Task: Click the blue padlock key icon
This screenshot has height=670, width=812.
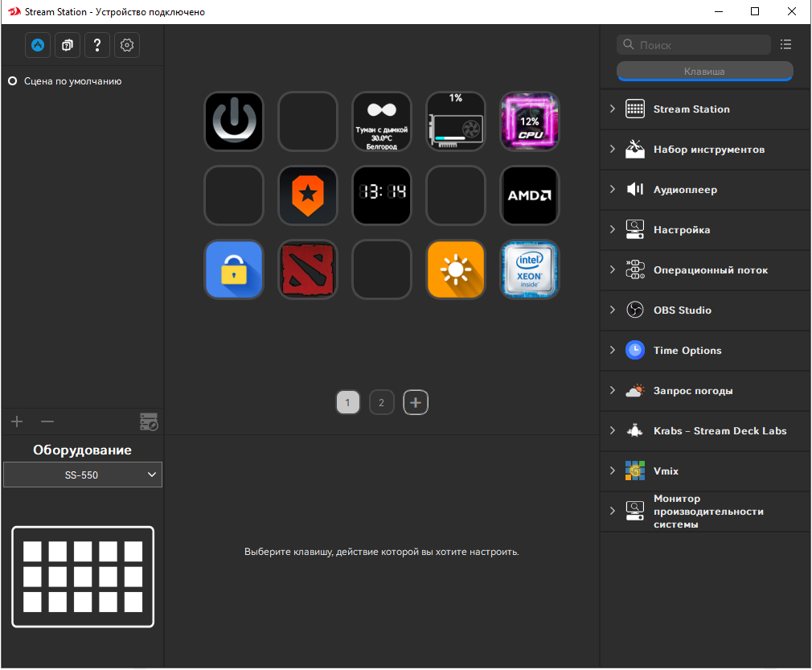Action: click(x=234, y=269)
